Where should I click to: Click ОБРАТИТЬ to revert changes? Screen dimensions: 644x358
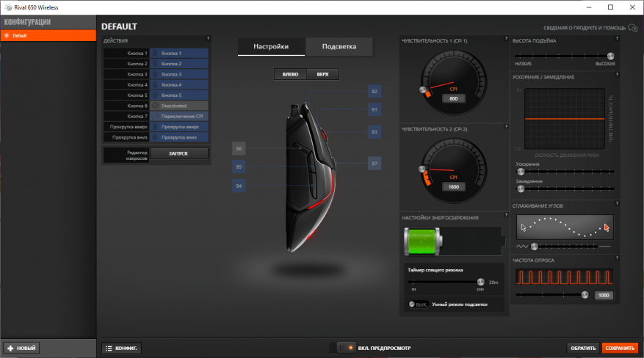pyautogui.click(x=583, y=348)
